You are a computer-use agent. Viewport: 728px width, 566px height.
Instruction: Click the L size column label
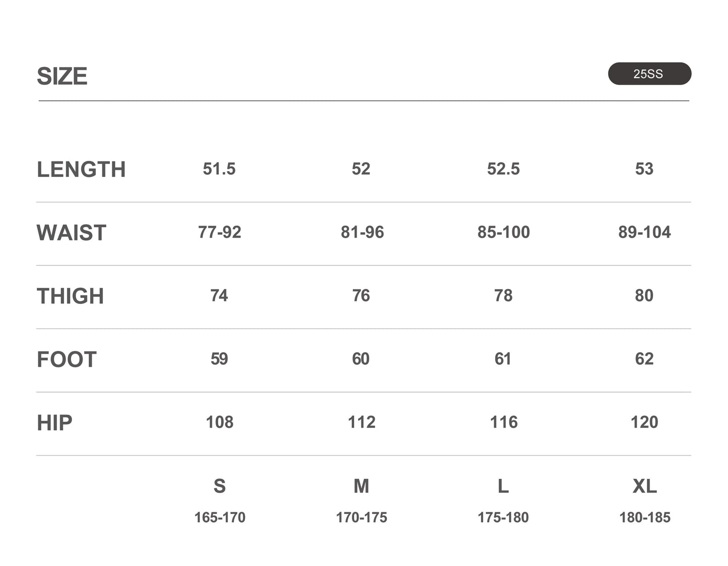coord(503,486)
